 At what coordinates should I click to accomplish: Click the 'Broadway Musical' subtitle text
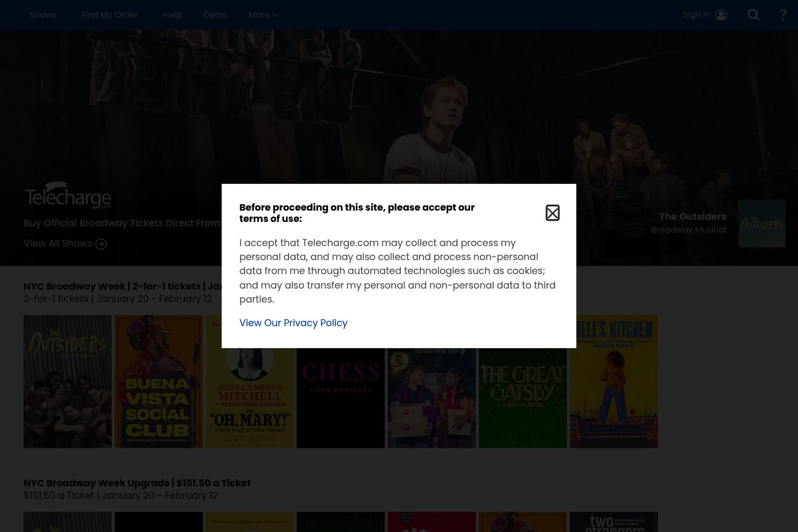(688, 229)
